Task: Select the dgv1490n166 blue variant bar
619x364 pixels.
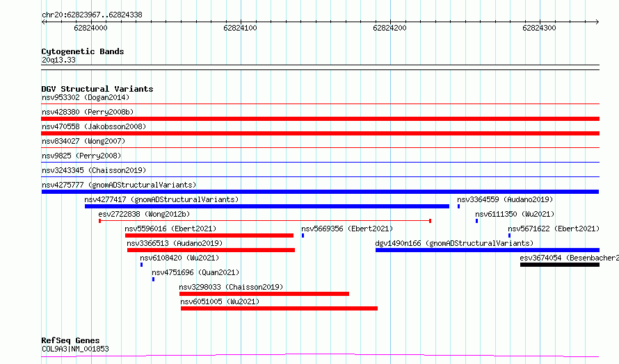Action: [488, 250]
